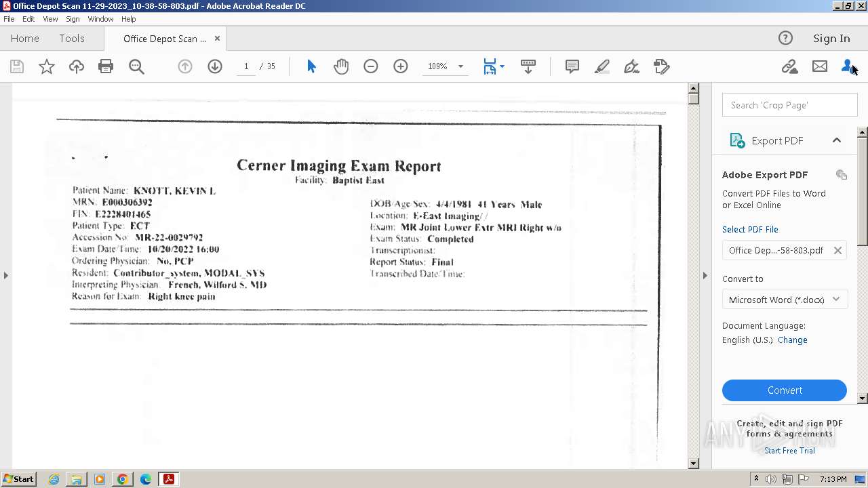The width and height of the screenshot is (868, 488).
Task: Click the Search 'Crop Page' field
Action: point(790,105)
